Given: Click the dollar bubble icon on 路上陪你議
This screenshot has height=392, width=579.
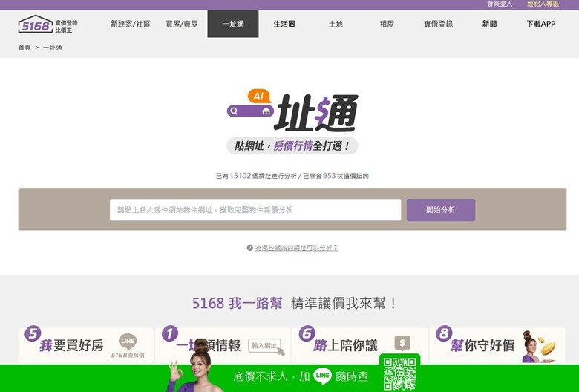Looking at the screenshot, I should point(402,343).
